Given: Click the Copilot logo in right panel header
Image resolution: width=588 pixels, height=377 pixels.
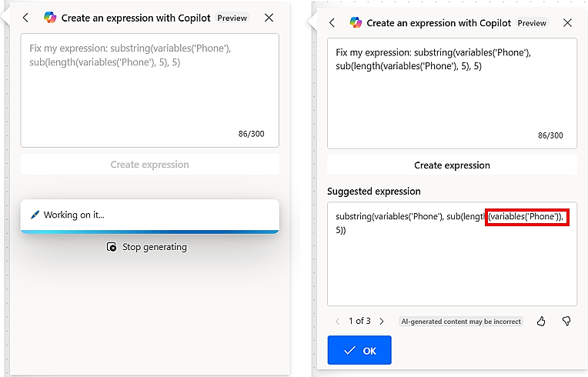Looking at the screenshot, I should pyautogui.click(x=356, y=23).
